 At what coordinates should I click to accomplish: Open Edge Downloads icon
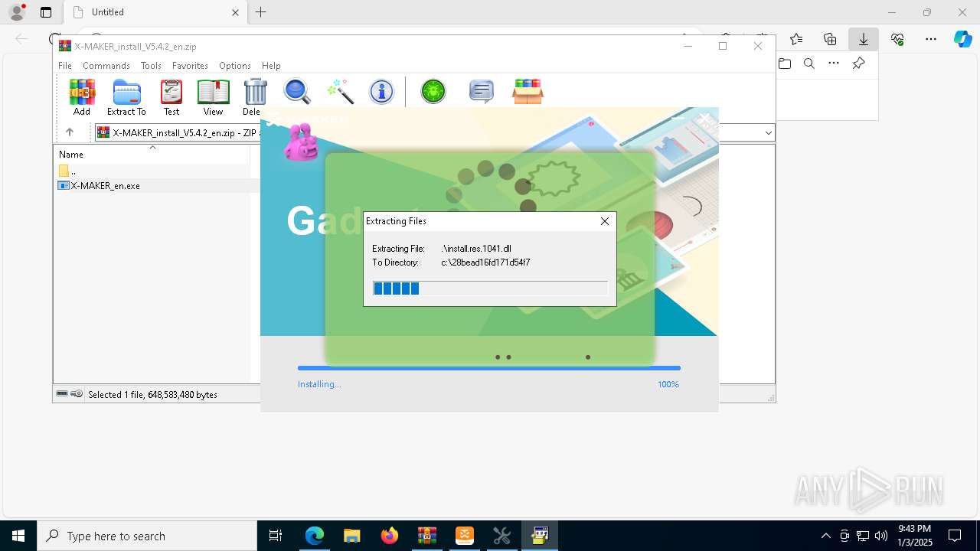pos(864,39)
